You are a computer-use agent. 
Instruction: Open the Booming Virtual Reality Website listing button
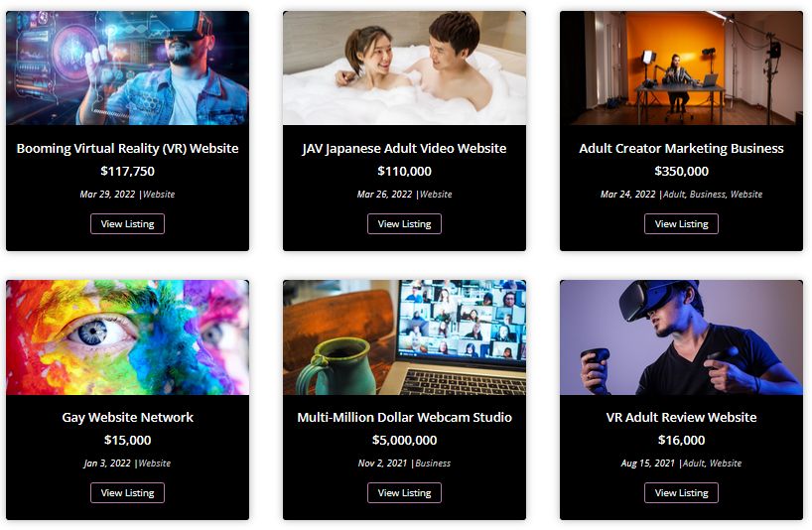127,223
